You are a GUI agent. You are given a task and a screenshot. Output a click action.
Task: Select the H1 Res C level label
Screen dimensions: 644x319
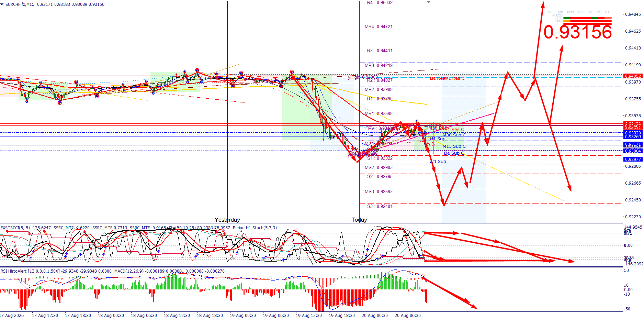click(454, 129)
